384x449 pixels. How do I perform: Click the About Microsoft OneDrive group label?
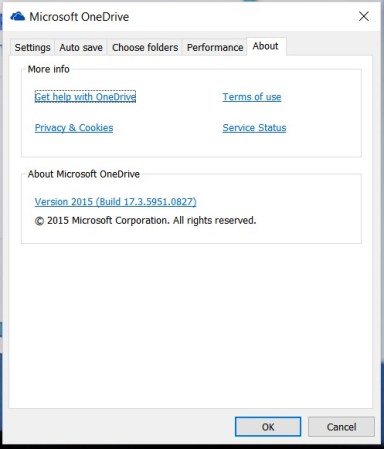pyautogui.click(x=84, y=174)
